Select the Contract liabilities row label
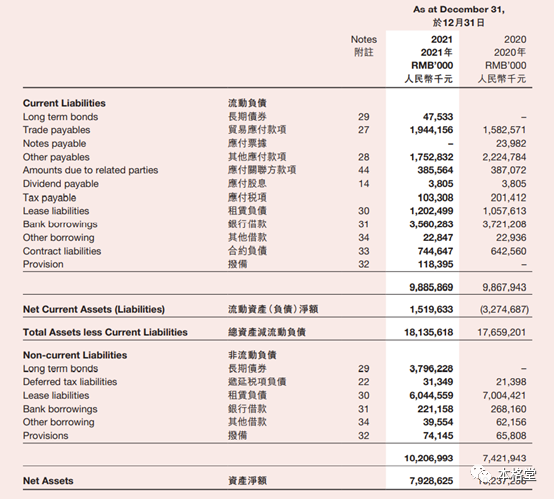Viewport: 554px width, 499px height. (62, 251)
